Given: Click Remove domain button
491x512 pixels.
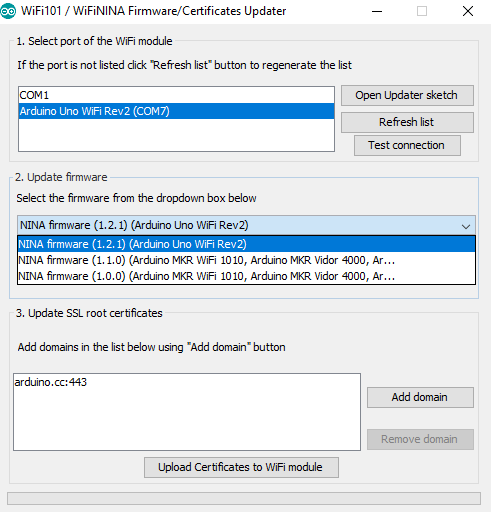Looking at the screenshot, I should click(420, 439).
